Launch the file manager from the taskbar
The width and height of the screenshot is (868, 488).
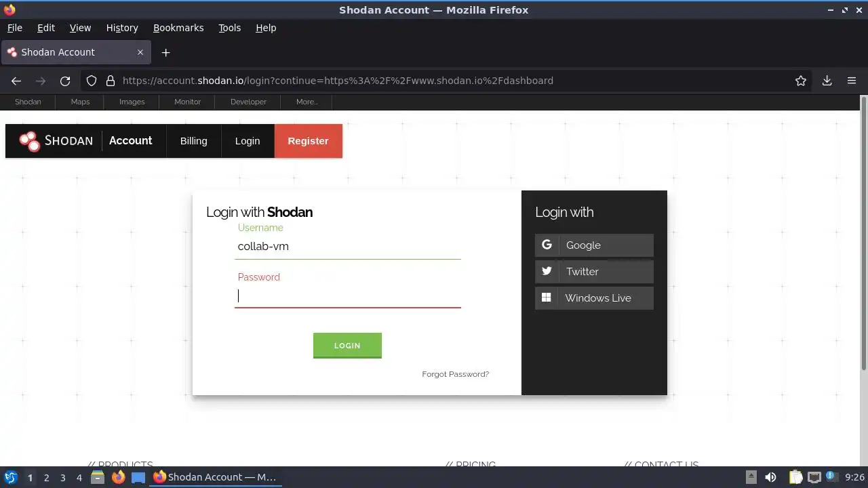point(97,477)
